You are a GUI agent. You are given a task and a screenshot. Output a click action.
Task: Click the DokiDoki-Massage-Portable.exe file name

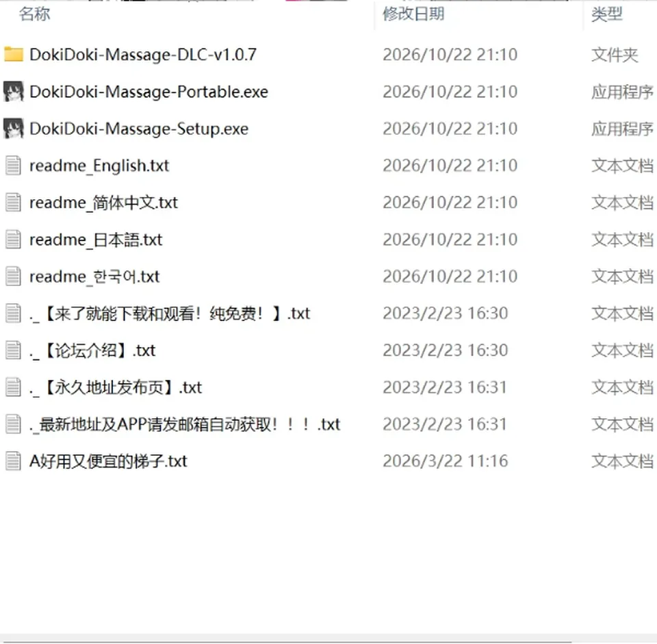(x=149, y=92)
